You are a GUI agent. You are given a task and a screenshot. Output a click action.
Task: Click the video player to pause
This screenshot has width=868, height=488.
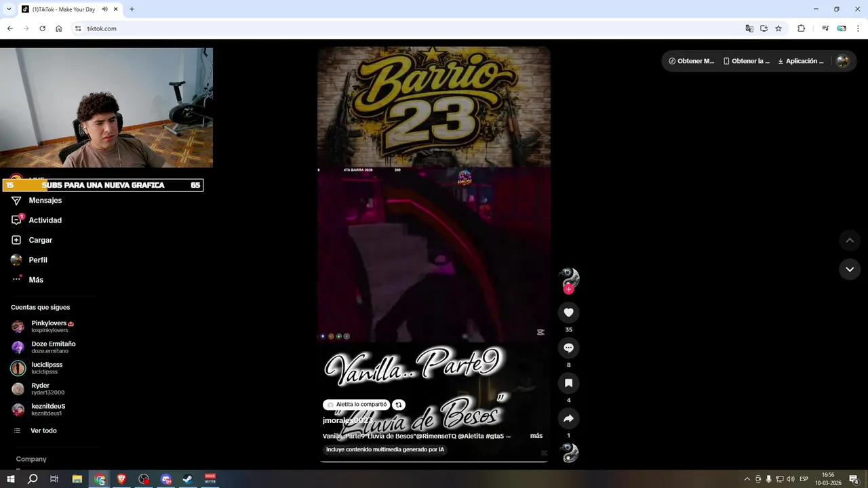(x=434, y=254)
